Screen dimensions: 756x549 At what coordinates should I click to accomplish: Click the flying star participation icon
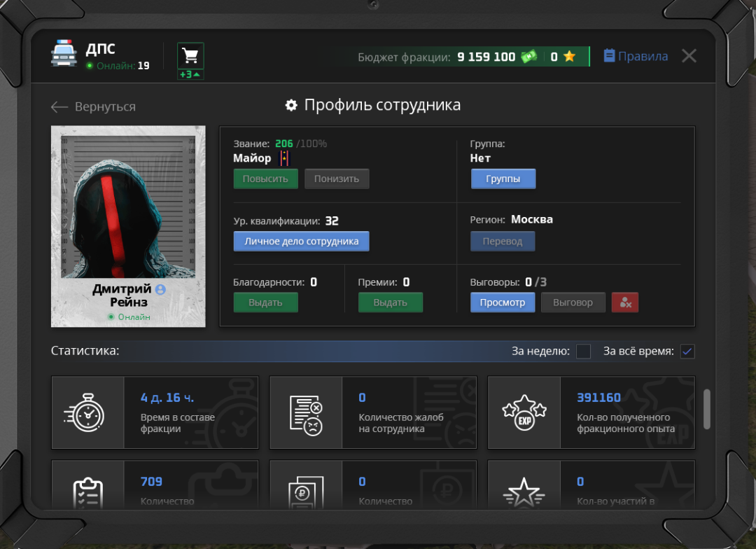pyautogui.click(x=524, y=493)
